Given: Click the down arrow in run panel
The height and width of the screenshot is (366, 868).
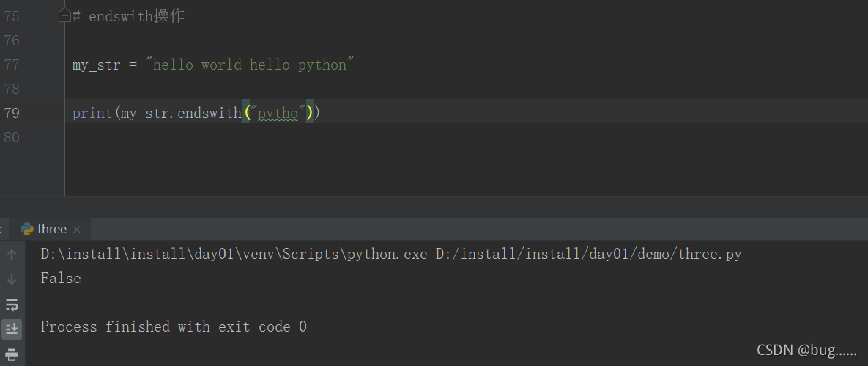Looking at the screenshot, I should (12, 279).
